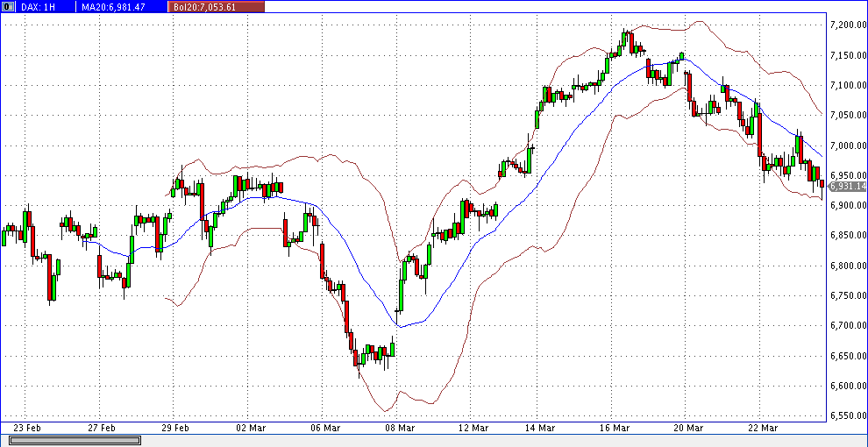Click the 6,750.00 price axis label

848,295
